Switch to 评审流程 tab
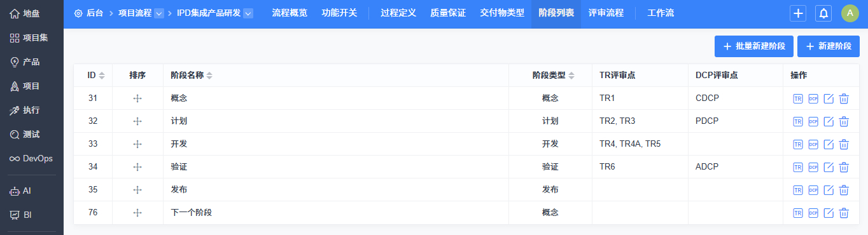 pos(606,13)
